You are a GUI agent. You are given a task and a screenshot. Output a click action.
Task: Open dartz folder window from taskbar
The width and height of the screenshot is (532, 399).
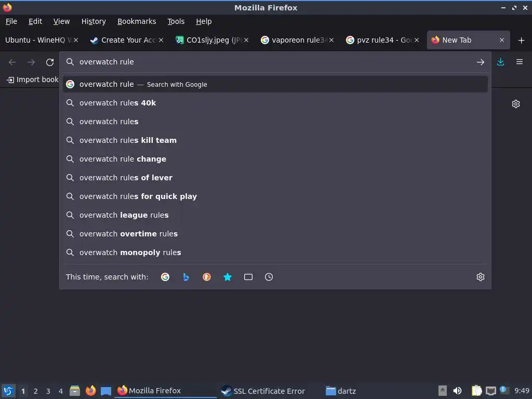pos(341,391)
